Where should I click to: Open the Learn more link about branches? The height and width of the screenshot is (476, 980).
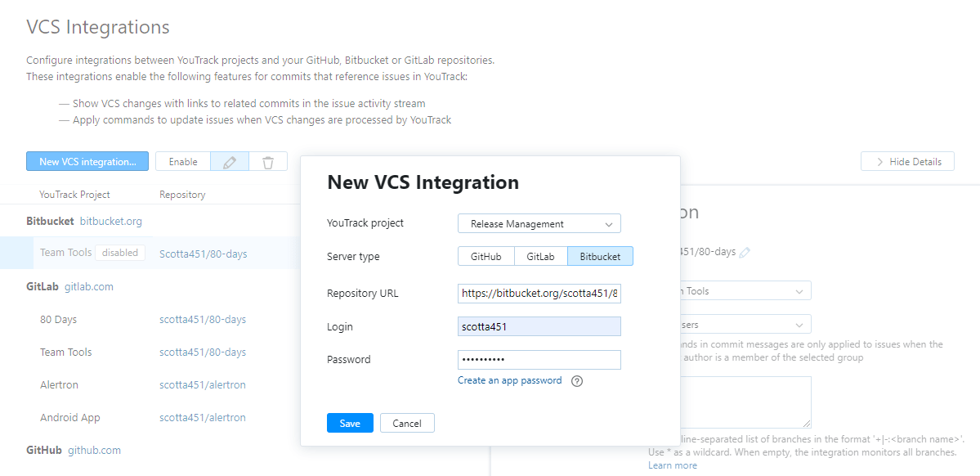672,465
